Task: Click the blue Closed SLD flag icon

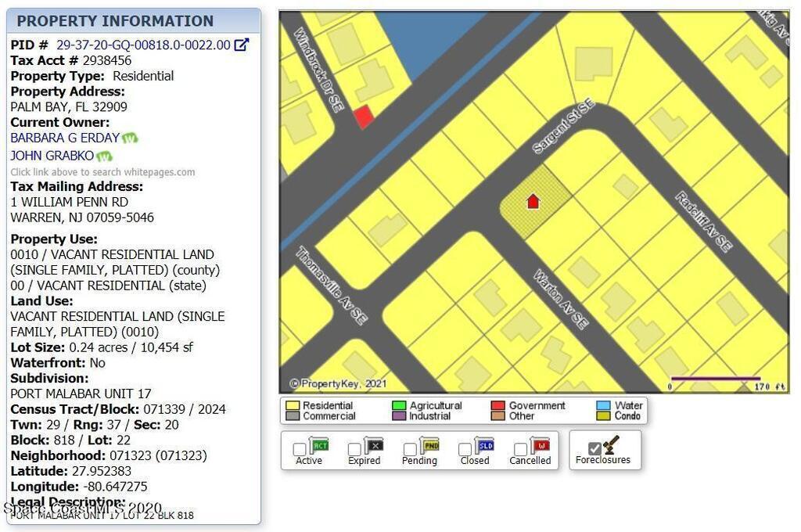Action: coord(484,446)
